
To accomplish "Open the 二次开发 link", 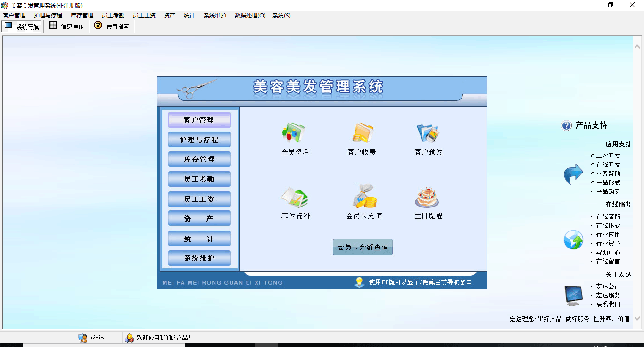I will coord(608,156).
